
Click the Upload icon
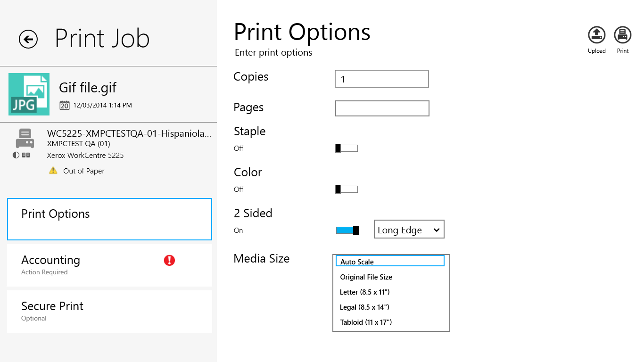596,34
